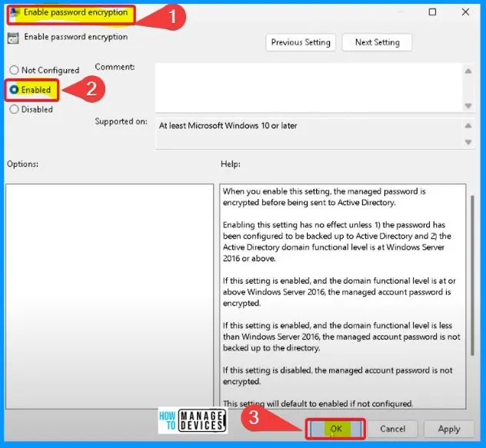
Task: Select the Not Configured radio button
Action: point(14,70)
